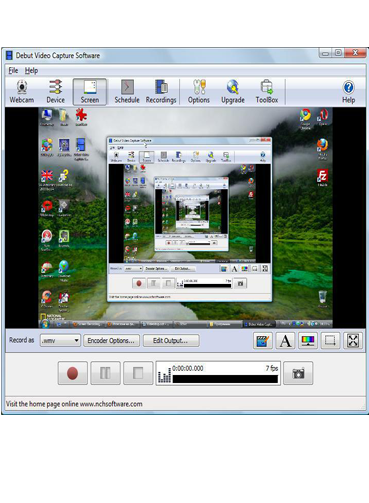Image resolution: width=369 pixels, height=503 pixels.
Task: Open the Recordings list
Action: pos(161,92)
